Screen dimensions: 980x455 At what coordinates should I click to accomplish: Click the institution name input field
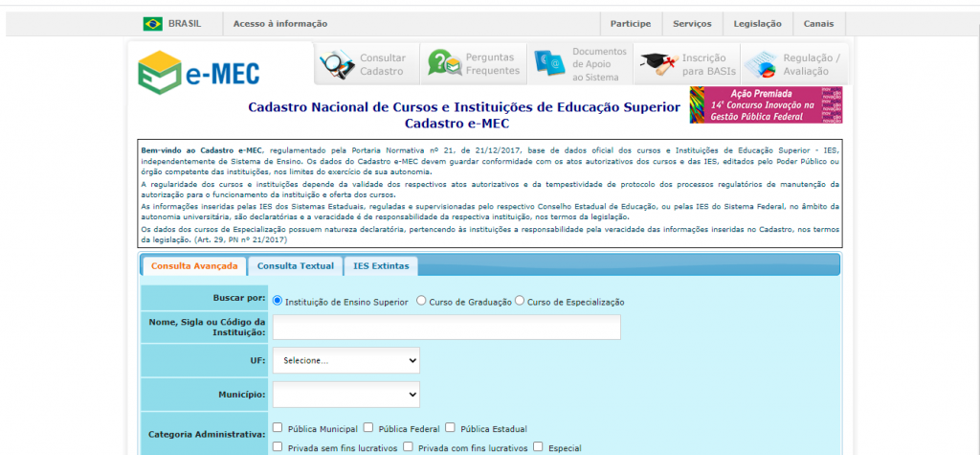point(446,328)
